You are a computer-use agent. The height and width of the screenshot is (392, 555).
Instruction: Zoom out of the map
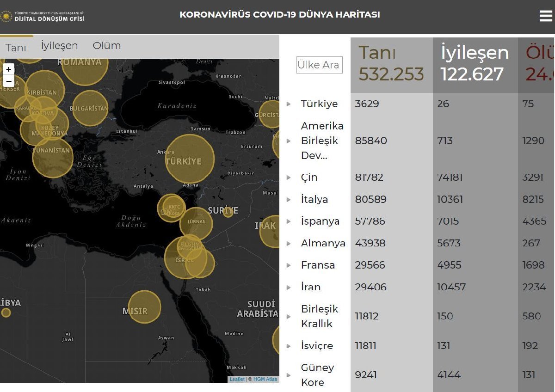pos(8,81)
